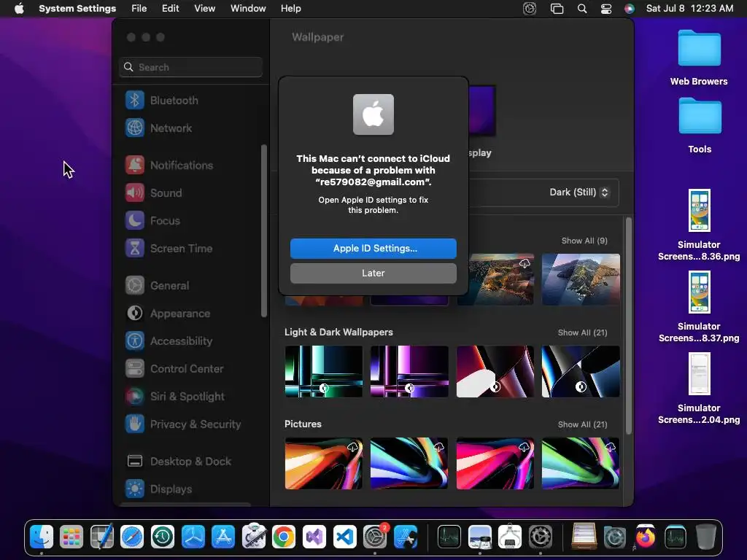The height and width of the screenshot is (560, 747).
Task: Show all Light & Dark Wallpapers
Action: [x=583, y=332]
